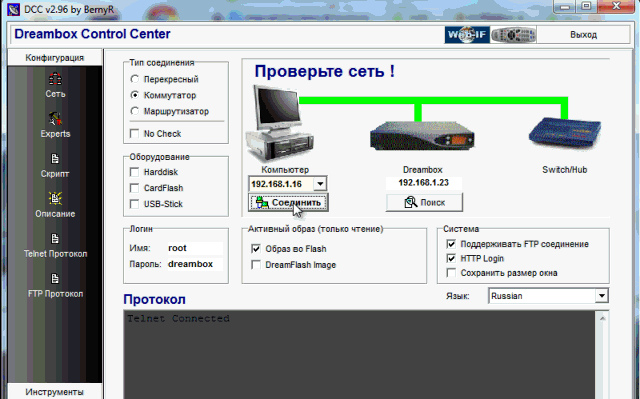The height and width of the screenshot is (399, 640).
Task: Enable the Harddisk checkbox
Action: click(134, 172)
